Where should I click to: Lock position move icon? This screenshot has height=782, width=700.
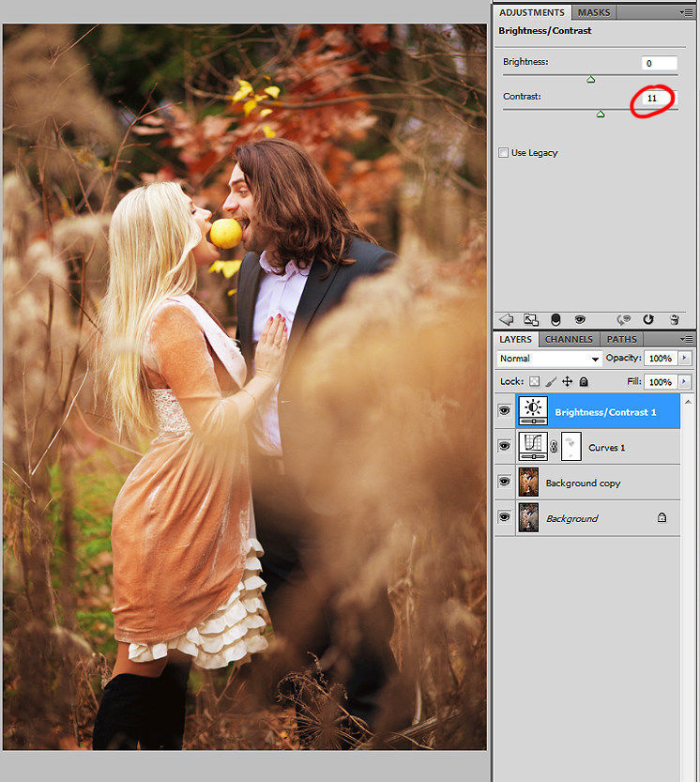point(568,381)
